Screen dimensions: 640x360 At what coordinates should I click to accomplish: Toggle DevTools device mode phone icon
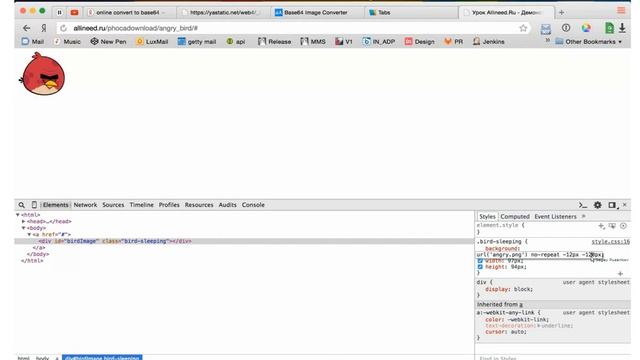click(x=34, y=205)
